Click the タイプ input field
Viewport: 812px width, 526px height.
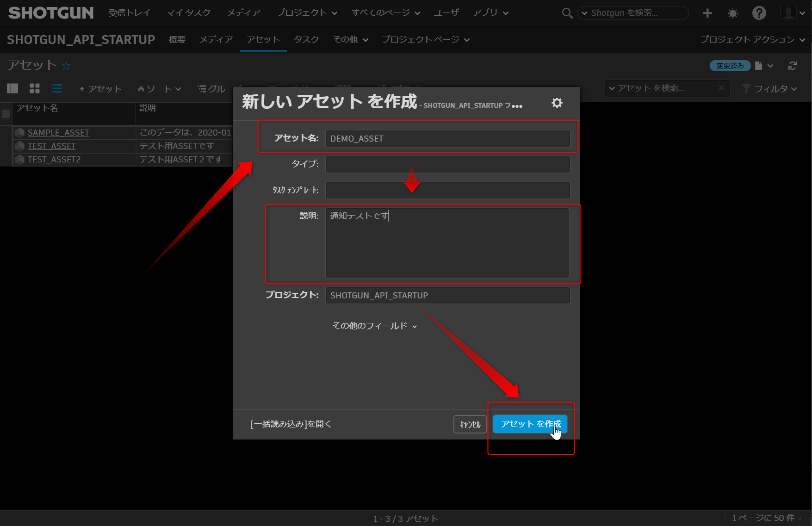[448, 164]
